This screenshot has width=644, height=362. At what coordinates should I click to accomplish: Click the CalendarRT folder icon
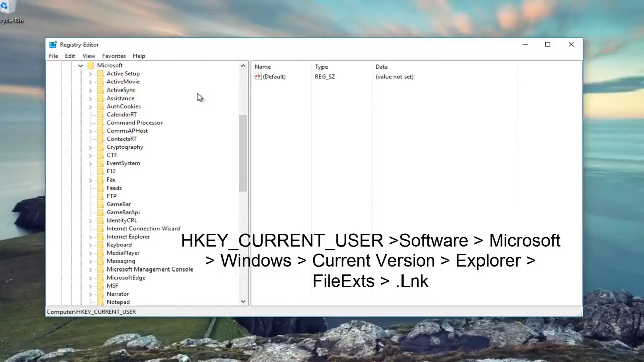pyautogui.click(x=100, y=114)
